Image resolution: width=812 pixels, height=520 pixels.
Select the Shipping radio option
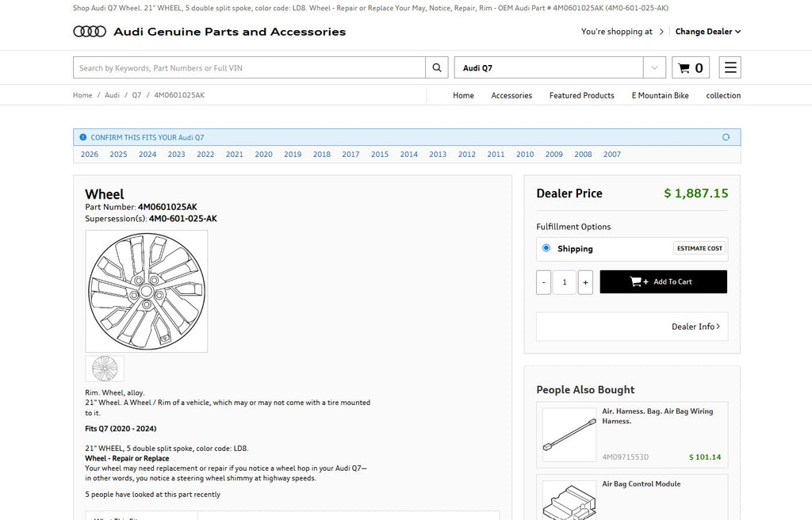pyautogui.click(x=546, y=248)
